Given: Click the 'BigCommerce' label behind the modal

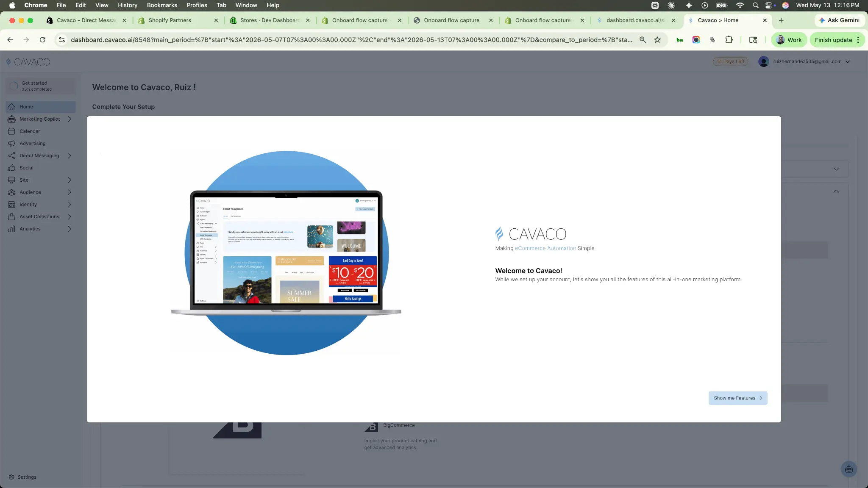Looking at the screenshot, I should (399, 425).
